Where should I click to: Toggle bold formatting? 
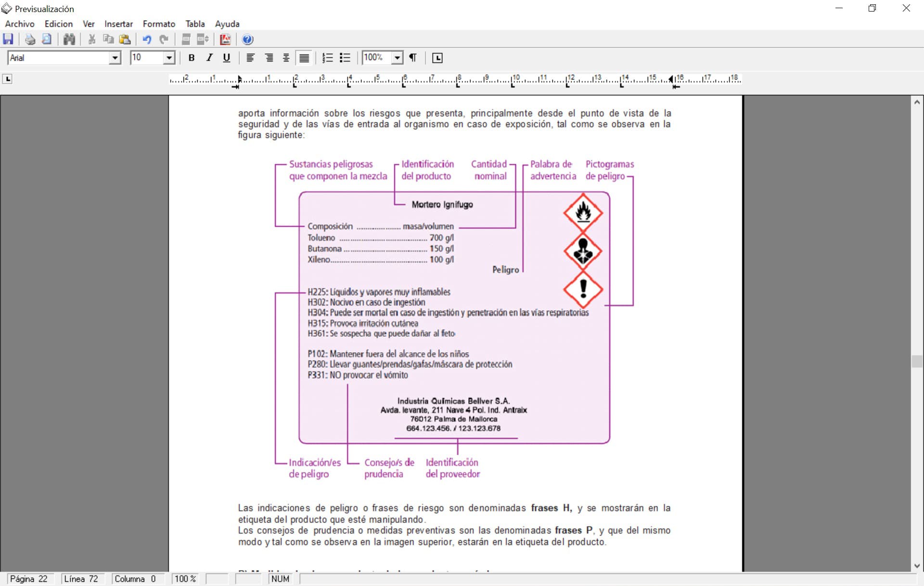click(192, 58)
